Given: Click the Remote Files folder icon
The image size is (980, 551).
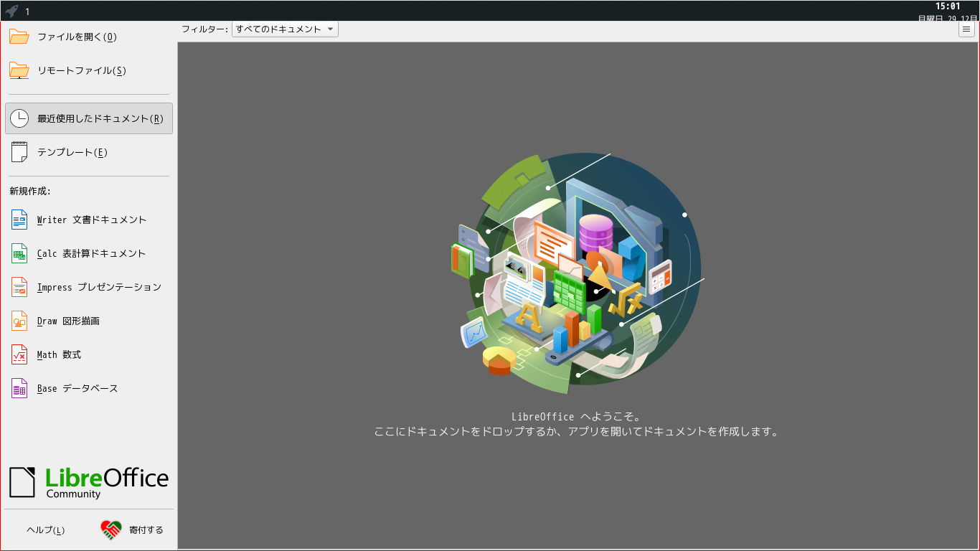Looking at the screenshot, I should (x=19, y=70).
